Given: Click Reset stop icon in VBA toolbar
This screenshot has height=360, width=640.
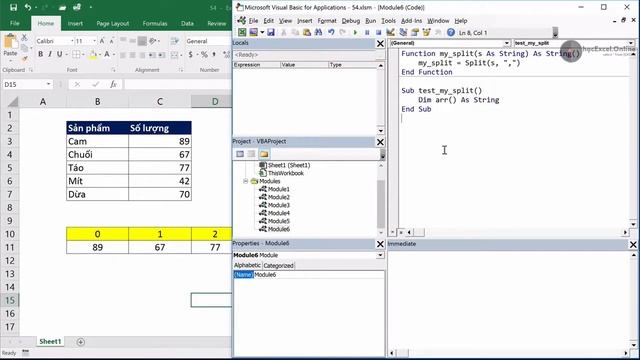Looking at the screenshot, I should 378,32.
